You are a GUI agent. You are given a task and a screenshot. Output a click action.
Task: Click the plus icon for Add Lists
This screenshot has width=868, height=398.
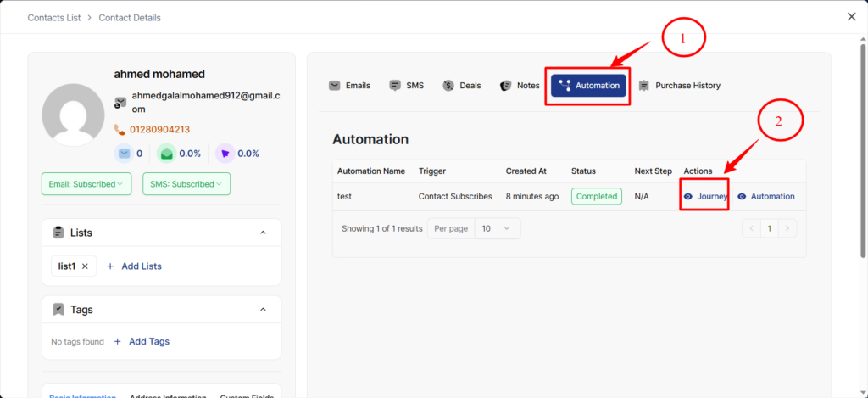point(110,266)
